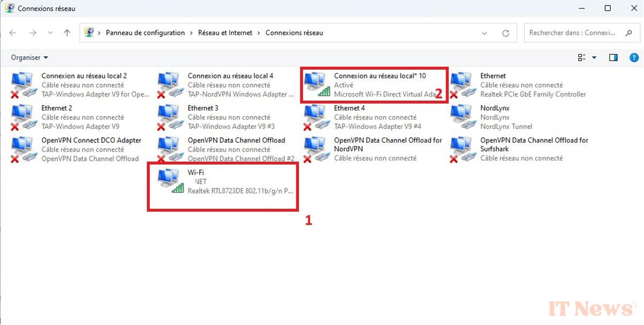The height and width of the screenshot is (325, 644).
Task: Navigate to Panneau de configuration breadcrumb
Action: [x=145, y=33]
